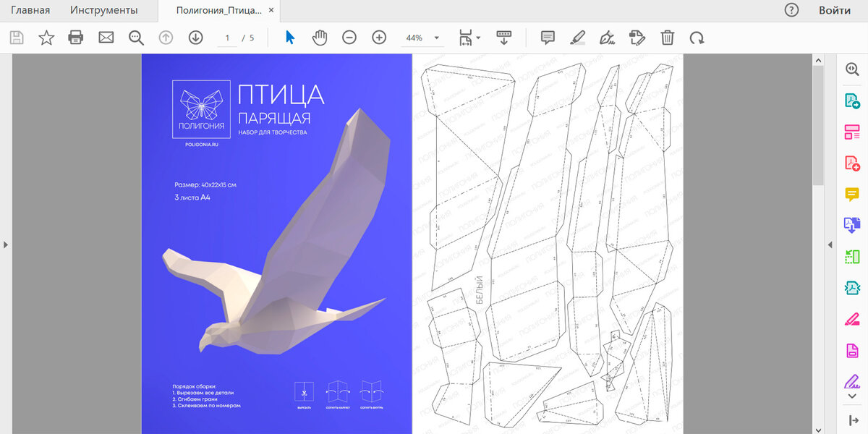The height and width of the screenshot is (434, 868).
Task: Open Export PDF tool in sidebar
Action: [852, 101]
